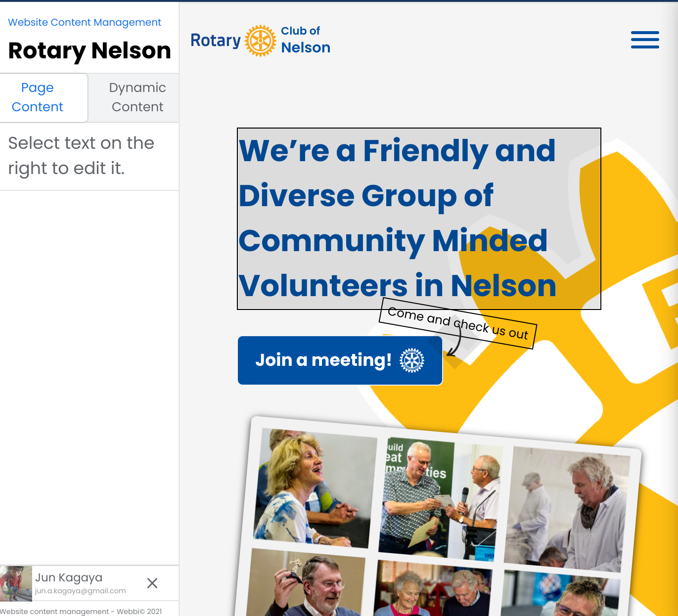Click the Join a meeting! button
The height and width of the screenshot is (616, 678).
pos(340,360)
